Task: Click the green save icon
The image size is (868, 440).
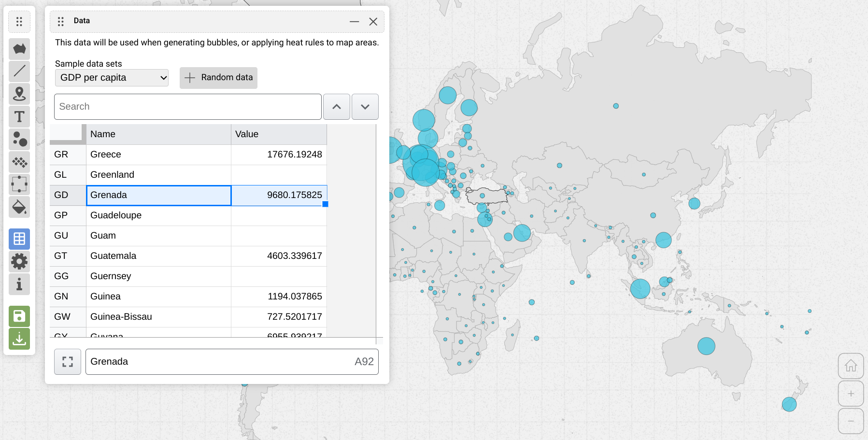Action: point(19,316)
